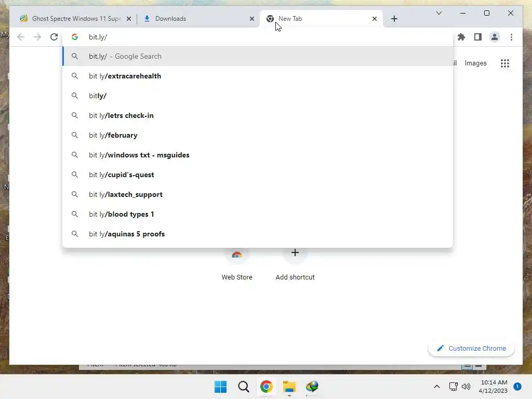Pick suggestion bit ly/letrs check-in
This screenshot has width=532, height=399.
tap(258, 115)
